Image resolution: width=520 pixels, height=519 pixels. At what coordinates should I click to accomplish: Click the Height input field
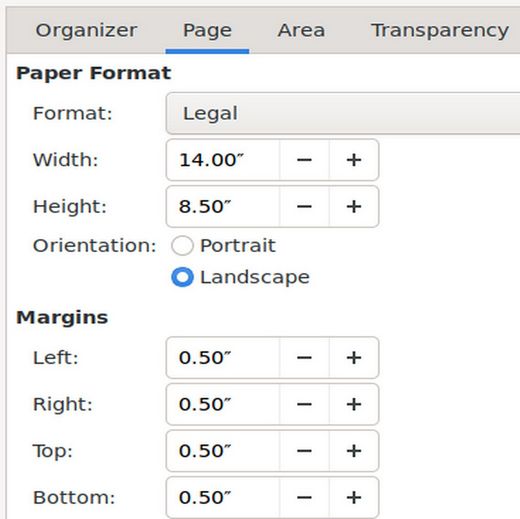click(x=223, y=207)
